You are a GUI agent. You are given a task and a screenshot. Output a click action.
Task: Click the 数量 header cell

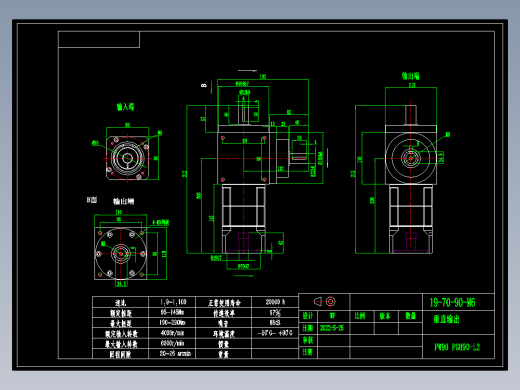[x=410, y=316]
